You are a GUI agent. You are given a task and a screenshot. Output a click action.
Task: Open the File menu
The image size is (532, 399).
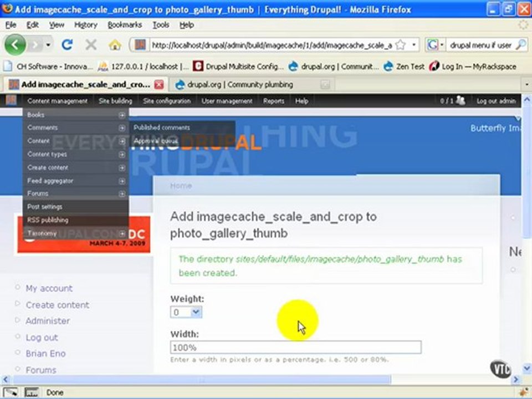pos(11,25)
